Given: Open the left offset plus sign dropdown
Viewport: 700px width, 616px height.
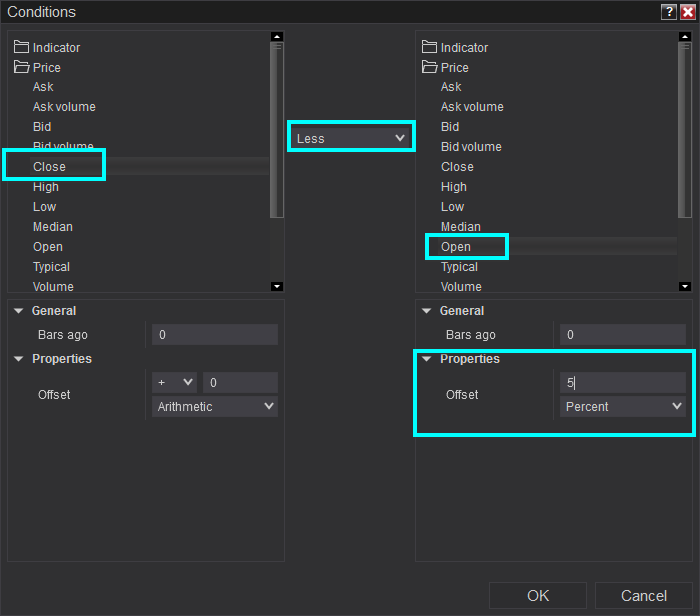Looking at the screenshot, I should [x=174, y=382].
